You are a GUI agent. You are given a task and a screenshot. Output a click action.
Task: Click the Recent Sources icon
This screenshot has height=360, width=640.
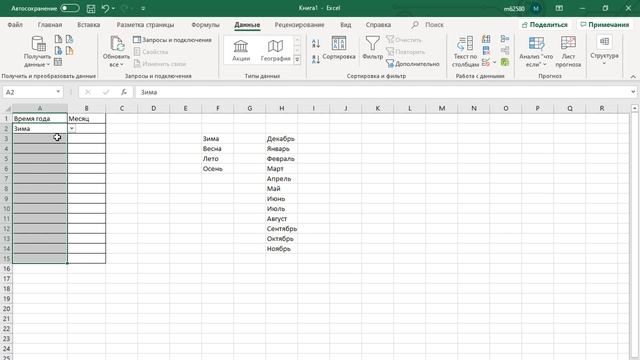pyautogui.click(x=69, y=39)
